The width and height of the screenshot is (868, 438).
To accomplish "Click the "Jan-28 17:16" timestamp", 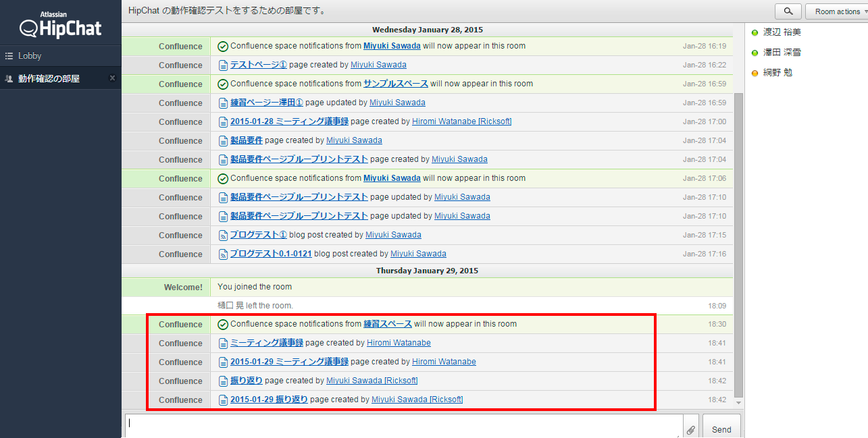I will [x=705, y=254].
